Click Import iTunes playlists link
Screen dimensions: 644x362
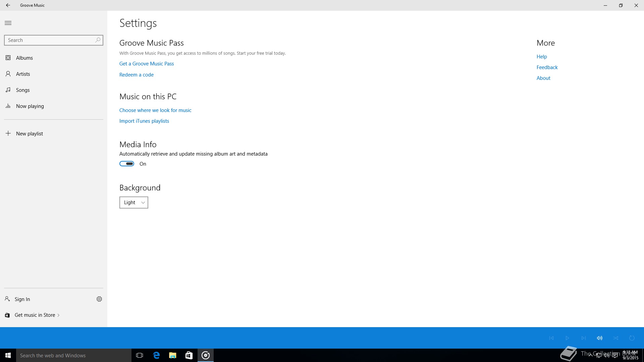[144, 121]
